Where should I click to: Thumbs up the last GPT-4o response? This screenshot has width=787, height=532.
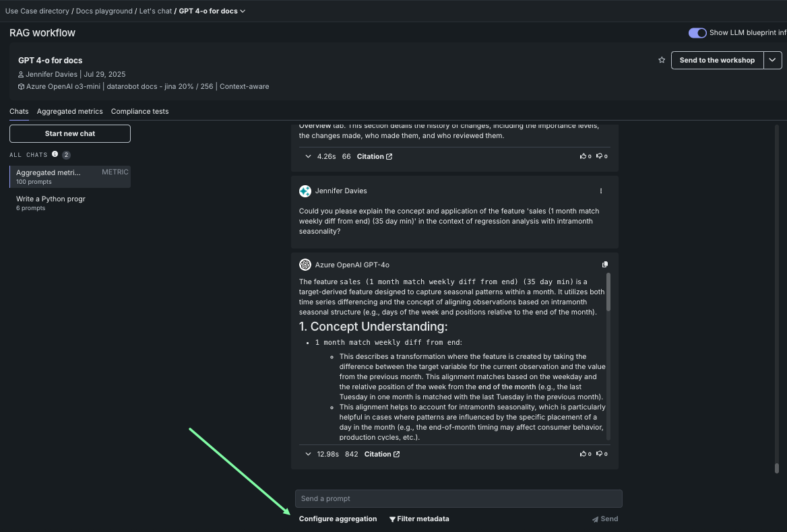click(x=584, y=454)
